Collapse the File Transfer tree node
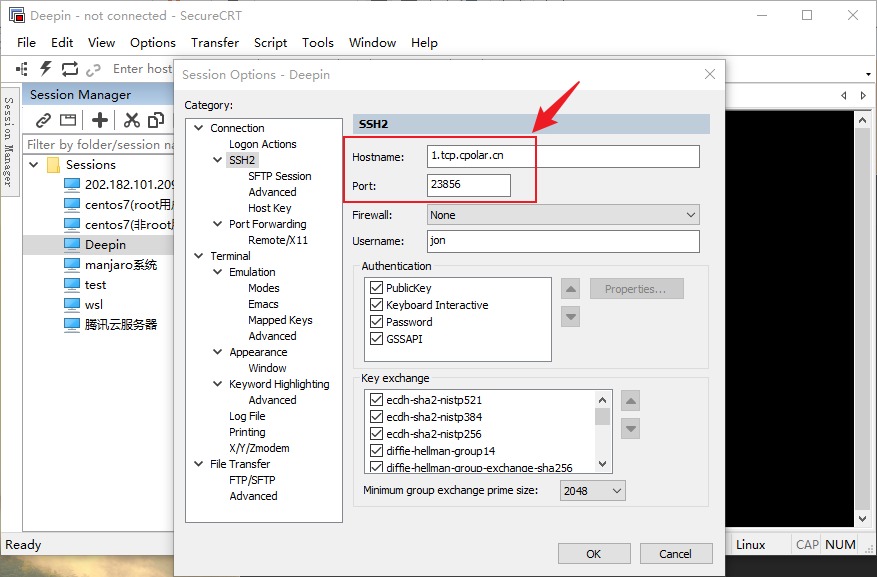877x577 pixels. pyautogui.click(x=199, y=464)
